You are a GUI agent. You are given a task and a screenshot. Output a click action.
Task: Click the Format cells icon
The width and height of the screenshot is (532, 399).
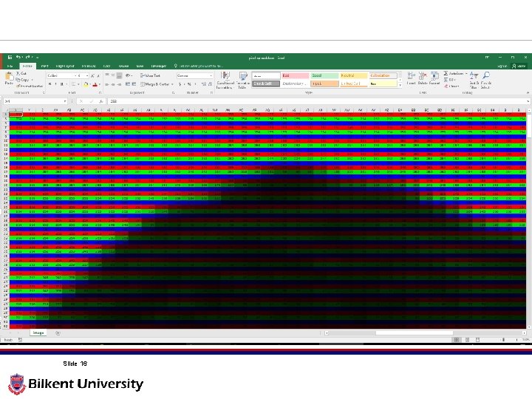tap(434, 78)
